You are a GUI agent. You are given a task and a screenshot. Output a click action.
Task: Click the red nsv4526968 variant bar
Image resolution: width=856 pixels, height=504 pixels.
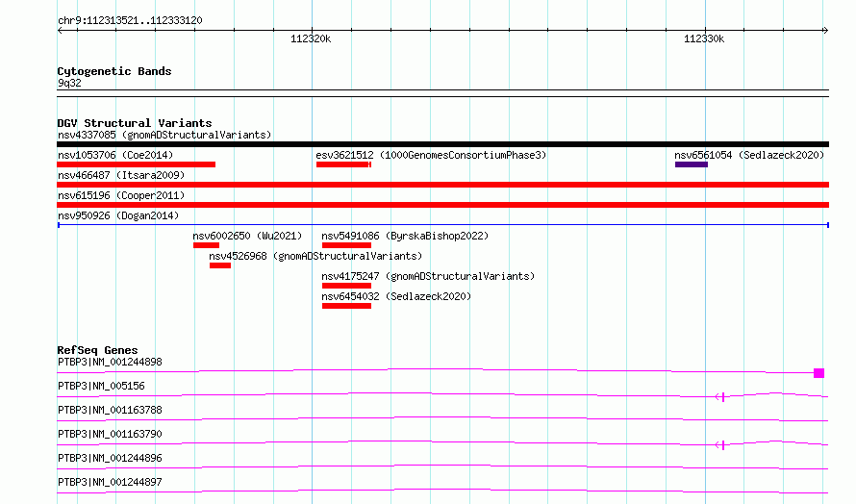[220, 265]
